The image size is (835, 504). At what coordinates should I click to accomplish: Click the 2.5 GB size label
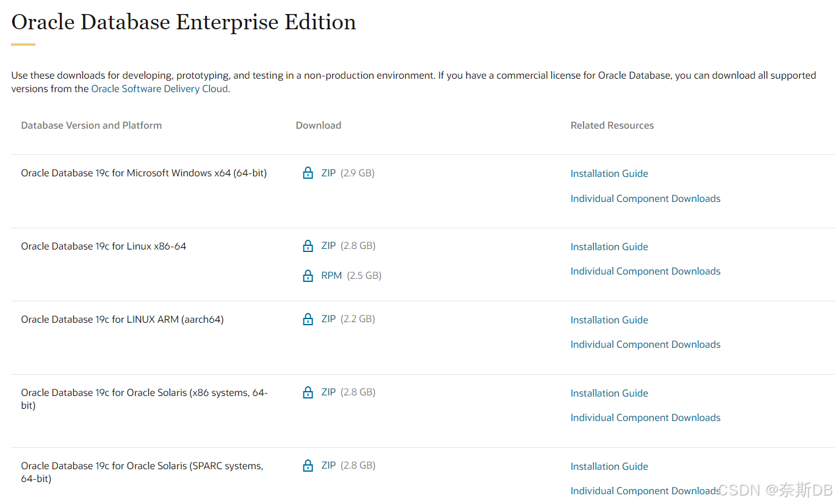pyautogui.click(x=364, y=276)
